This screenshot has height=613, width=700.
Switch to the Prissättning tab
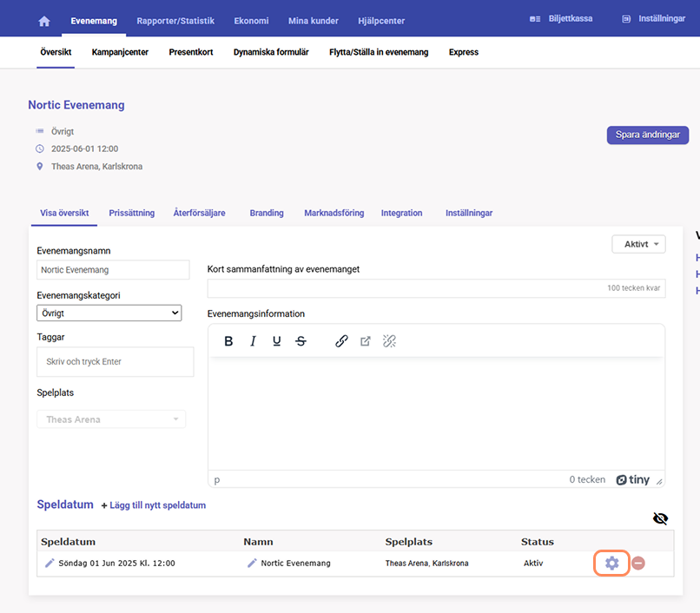tap(132, 213)
